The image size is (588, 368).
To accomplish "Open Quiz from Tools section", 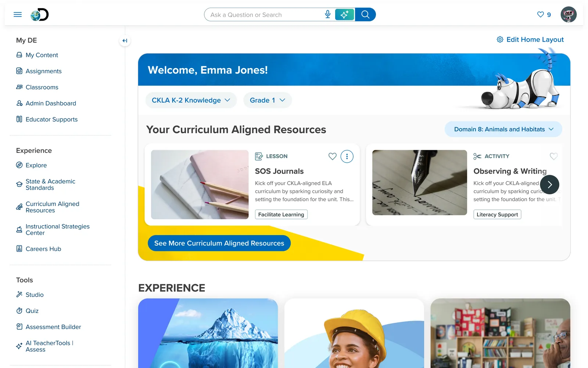I will [32, 311].
